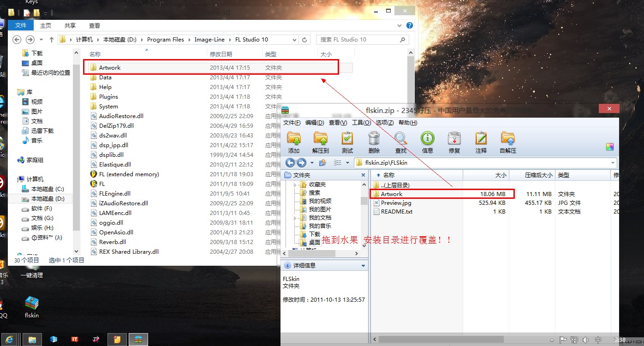The width and height of the screenshot is (644, 346).
Task: Click the red IT taskbar icon
Action: (75, 339)
